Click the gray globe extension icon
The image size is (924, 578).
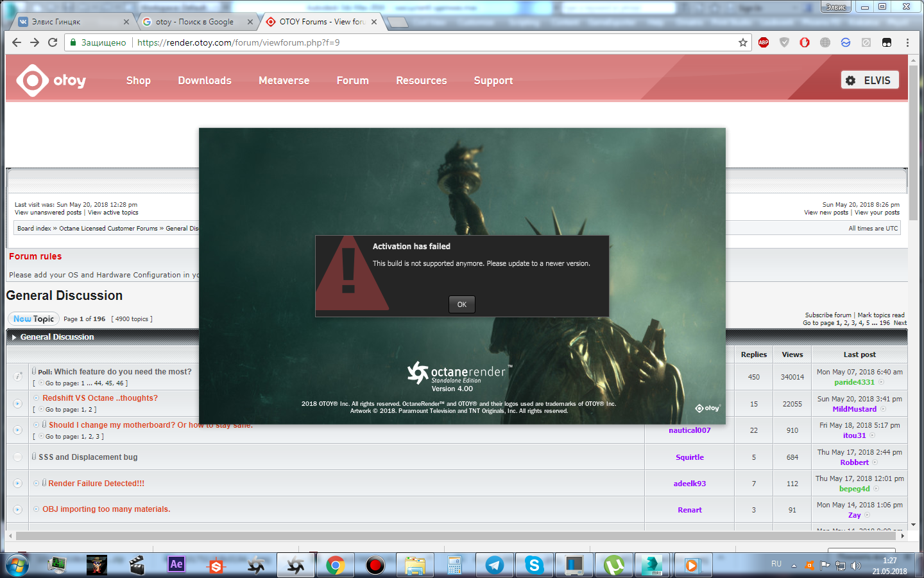(x=825, y=42)
